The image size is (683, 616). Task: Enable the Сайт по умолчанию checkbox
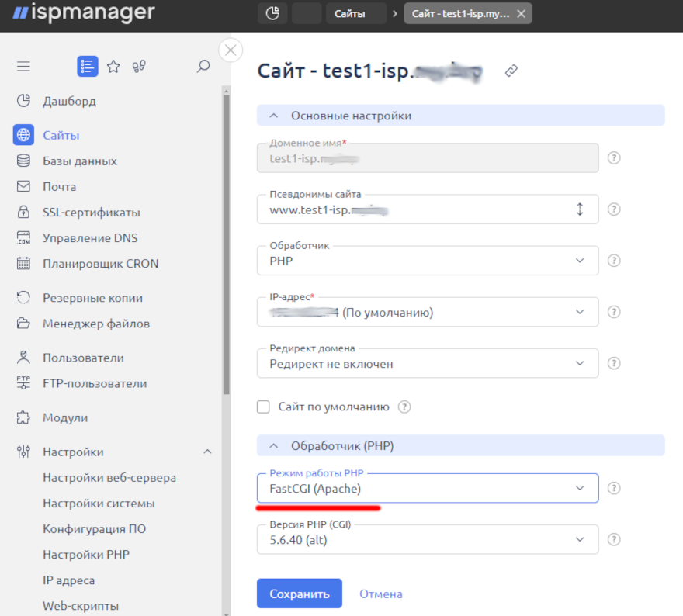[264, 407]
